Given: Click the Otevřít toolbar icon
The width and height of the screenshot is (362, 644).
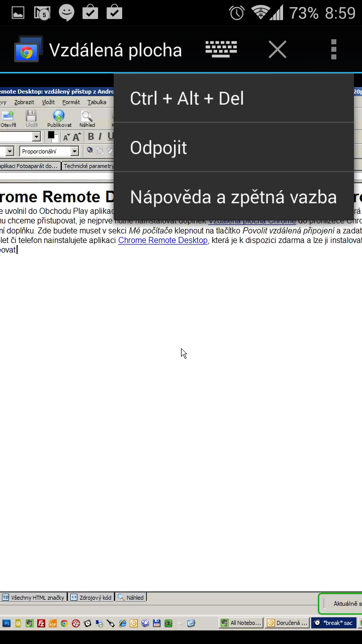Looking at the screenshot, I should tap(8, 119).
